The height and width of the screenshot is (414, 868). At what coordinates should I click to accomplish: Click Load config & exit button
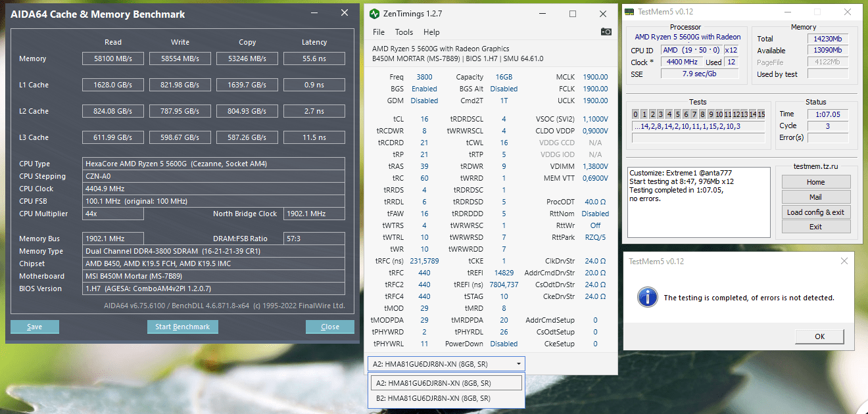tap(816, 212)
